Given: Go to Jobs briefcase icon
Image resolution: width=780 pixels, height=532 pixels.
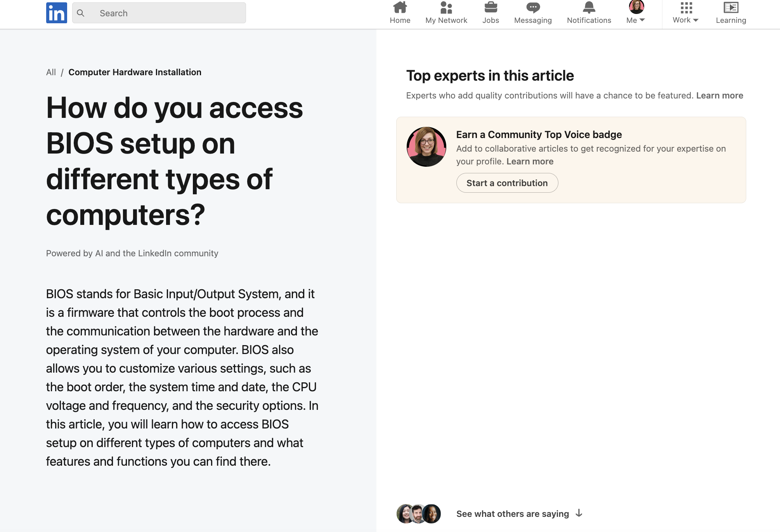Looking at the screenshot, I should [x=491, y=8].
